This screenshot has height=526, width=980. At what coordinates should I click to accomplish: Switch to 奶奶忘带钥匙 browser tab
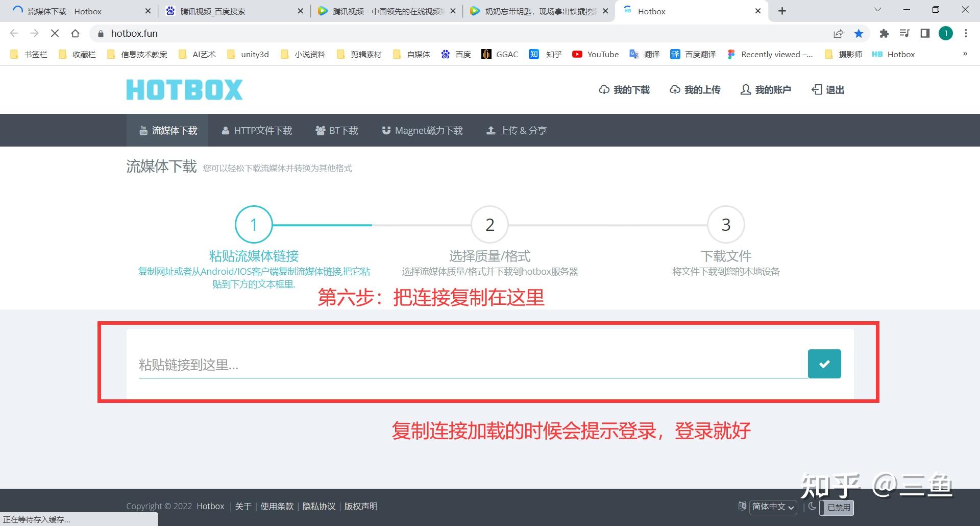(x=540, y=11)
